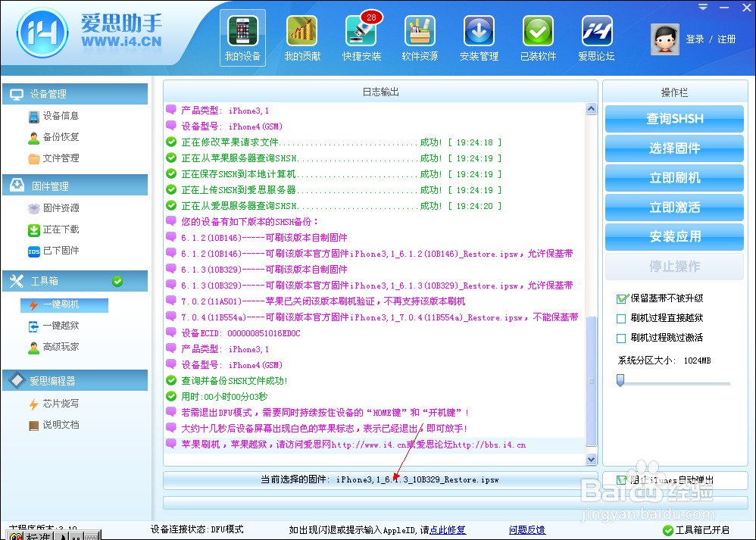Screen dimensions: 756x540
Task: Click 立即刷机 button
Action: [x=674, y=178]
